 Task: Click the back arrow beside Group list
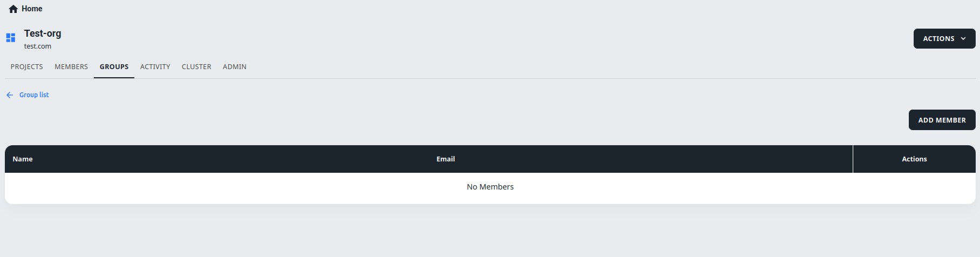click(10, 95)
